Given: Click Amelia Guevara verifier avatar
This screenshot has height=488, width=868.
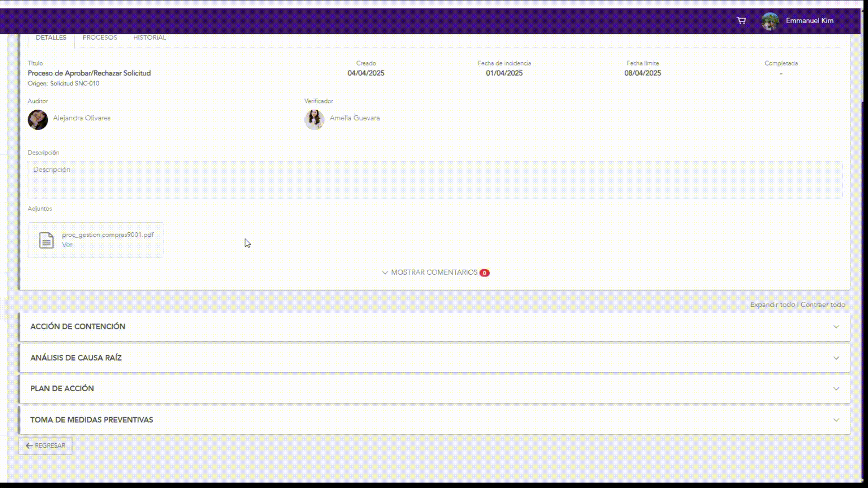Looking at the screenshot, I should [x=314, y=120].
